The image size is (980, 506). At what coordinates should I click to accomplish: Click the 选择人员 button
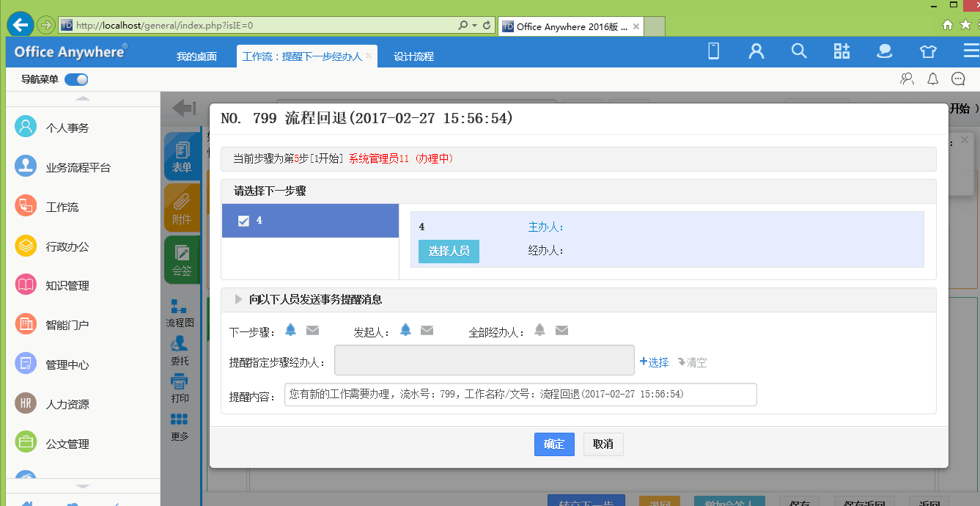(449, 251)
